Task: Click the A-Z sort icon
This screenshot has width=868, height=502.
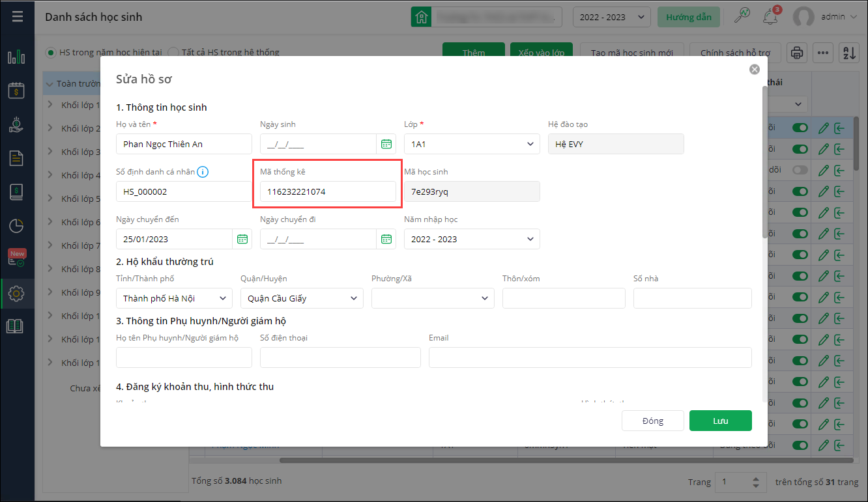Action: click(849, 53)
